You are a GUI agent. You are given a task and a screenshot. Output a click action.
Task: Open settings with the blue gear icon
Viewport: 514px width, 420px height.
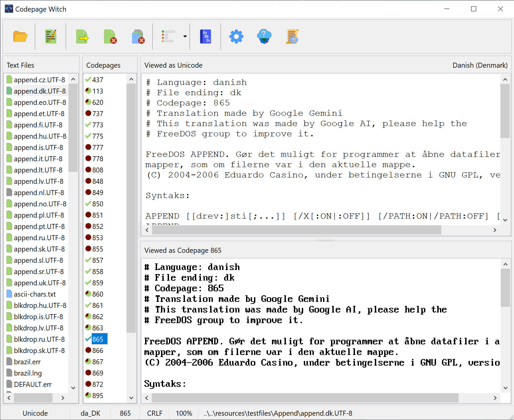pos(236,36)
